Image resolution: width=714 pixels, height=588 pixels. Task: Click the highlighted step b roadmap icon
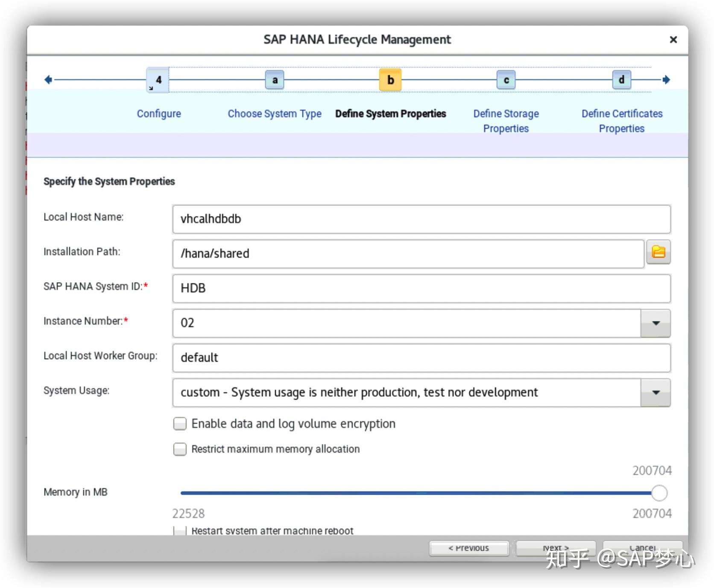click(390, 80)
